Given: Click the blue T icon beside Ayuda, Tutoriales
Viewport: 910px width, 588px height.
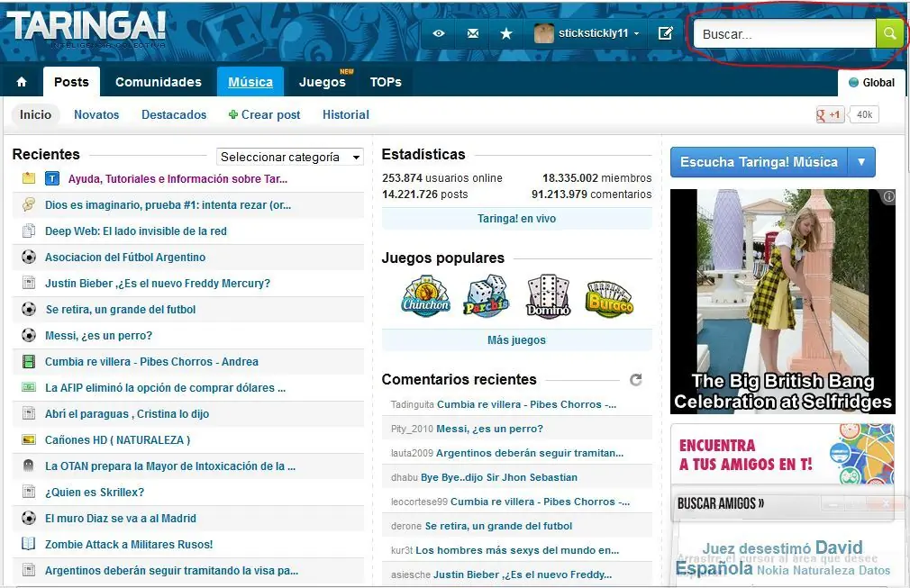Looking at the screenshot, I should (x=52, y=178).
